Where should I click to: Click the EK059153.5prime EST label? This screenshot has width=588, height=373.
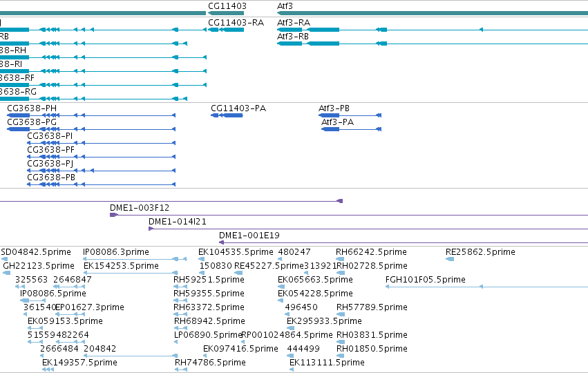tap(65, 321)
